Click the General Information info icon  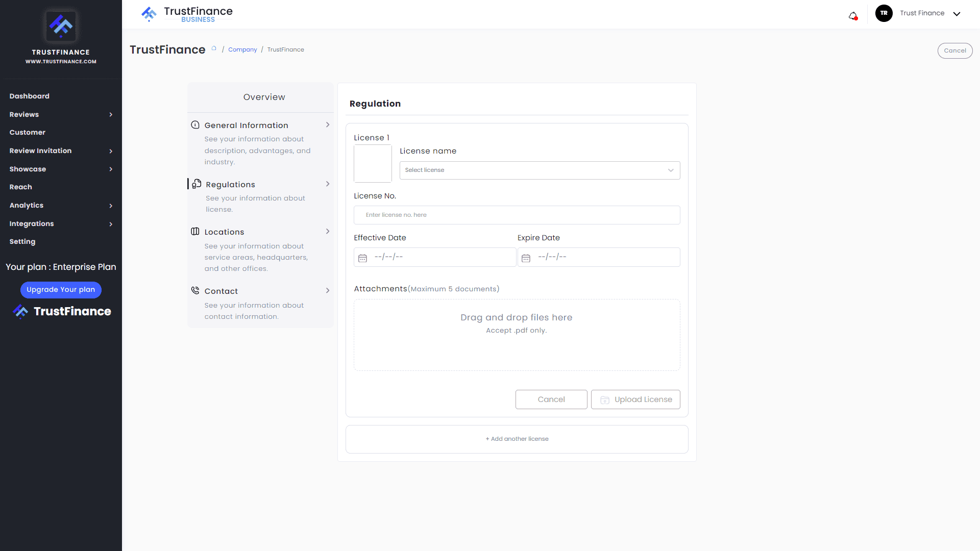point(195,125)
